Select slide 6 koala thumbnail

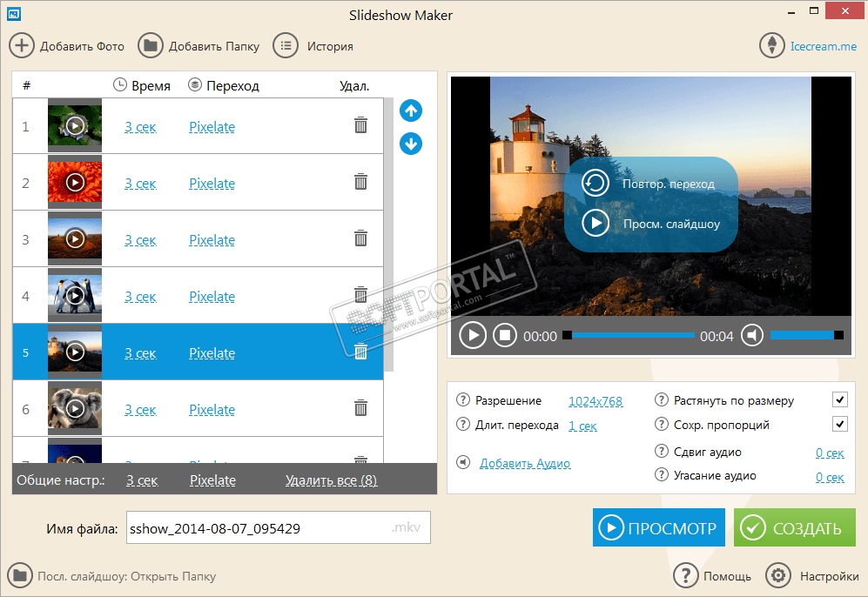[75, 408]
